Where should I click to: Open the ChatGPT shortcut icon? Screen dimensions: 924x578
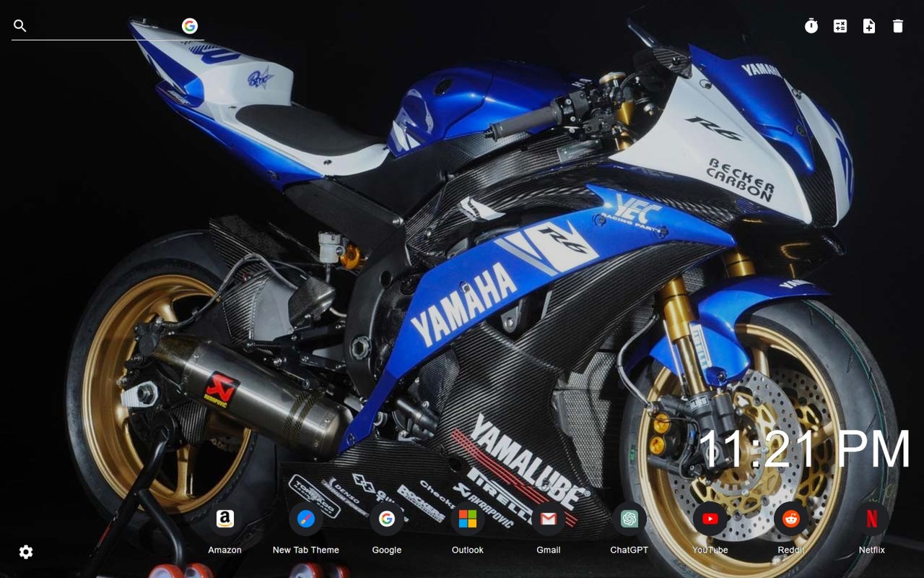629,519
